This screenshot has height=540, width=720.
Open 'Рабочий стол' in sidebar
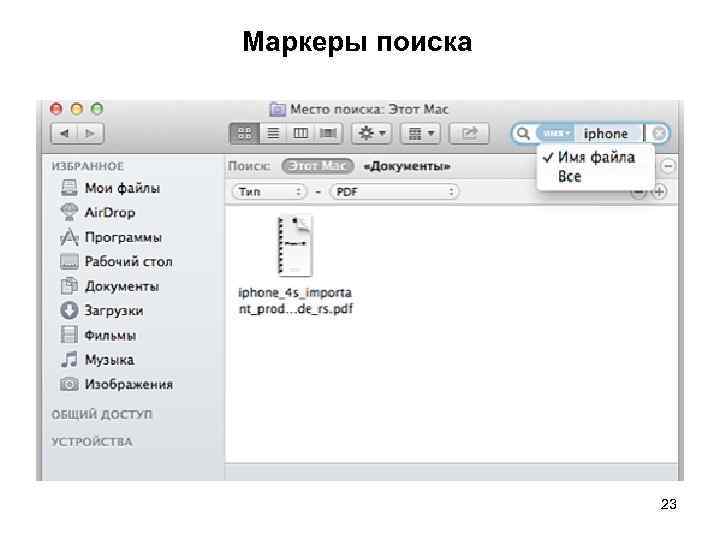[x=129, y=262]
